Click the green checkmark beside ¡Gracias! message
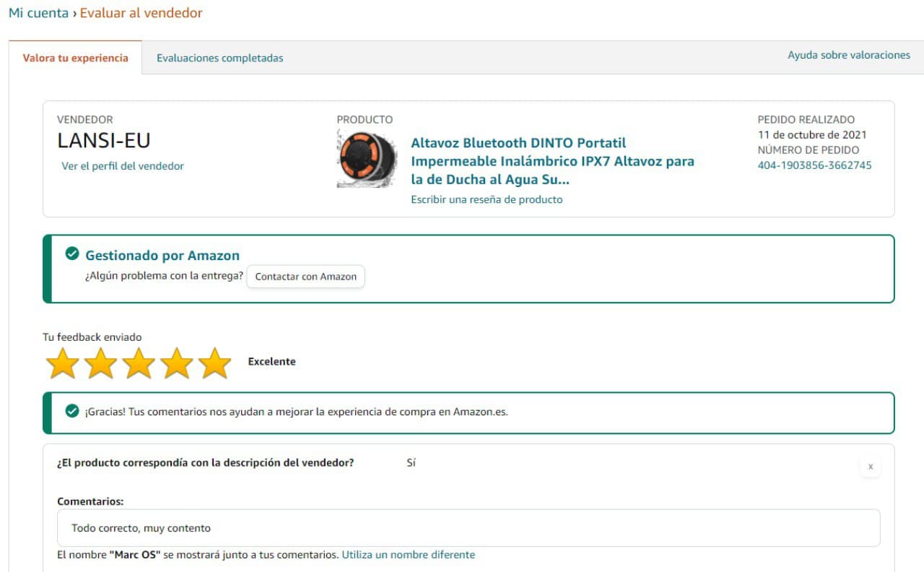 pyautogui.click(x=72, y=411)
